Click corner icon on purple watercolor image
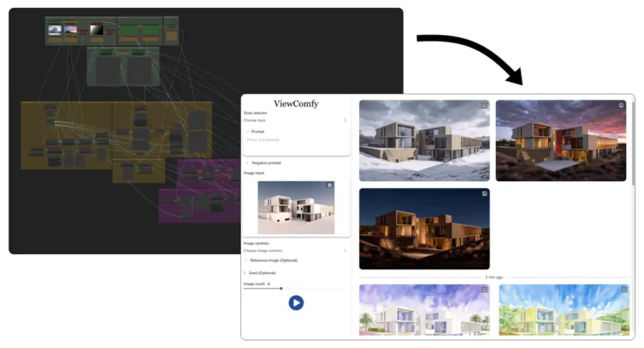This screenshot has height=348, width=644. click(x=484, y=289)
